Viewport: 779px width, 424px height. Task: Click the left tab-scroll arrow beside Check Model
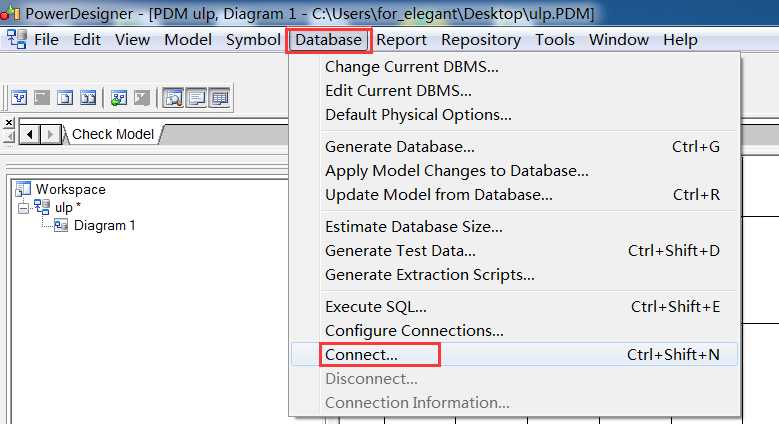click(30, 134)
